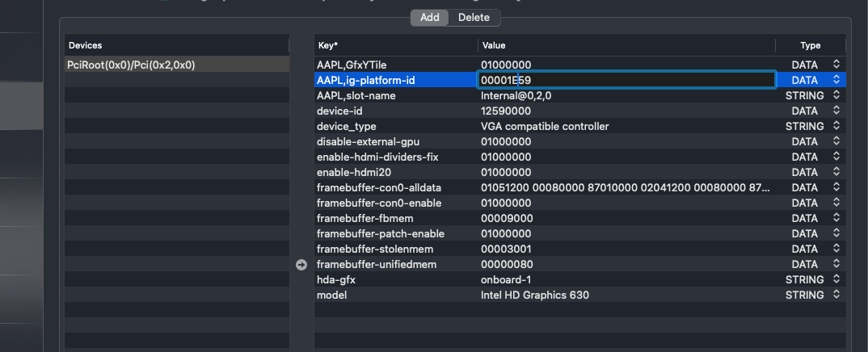Click the Type column header
The width and height of the screenshot is (868, 352).
[810, 45]
